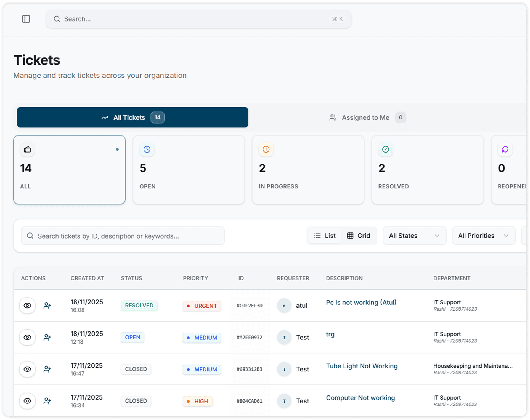Click the CREATED AT column header
Image resolution: width=530 pixels, height=420 pixels.
coord(87,278)
